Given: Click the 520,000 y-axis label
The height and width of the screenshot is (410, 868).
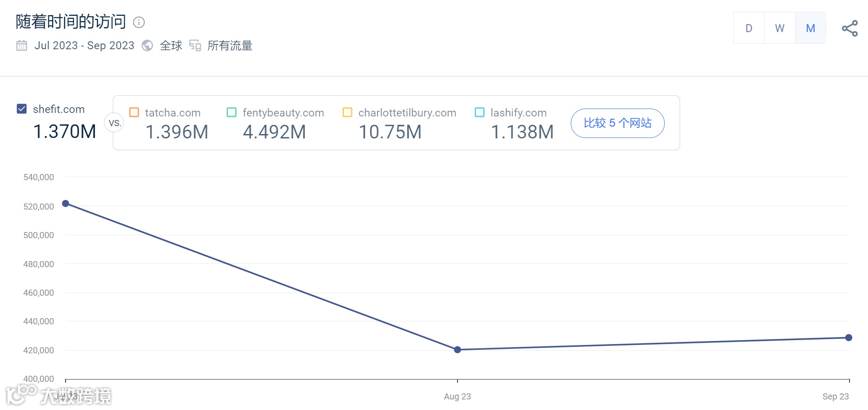Looking at the screenshot, I should 39,207.
